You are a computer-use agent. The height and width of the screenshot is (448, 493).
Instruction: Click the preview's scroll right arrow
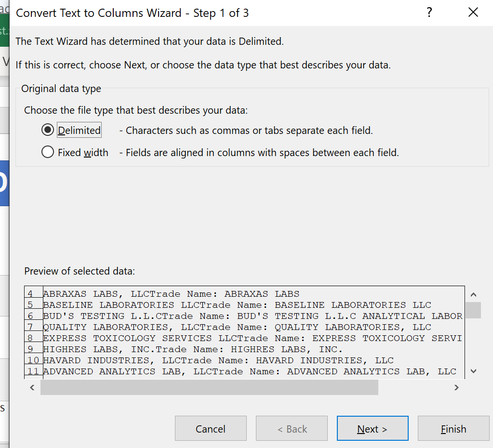[456, 387]
